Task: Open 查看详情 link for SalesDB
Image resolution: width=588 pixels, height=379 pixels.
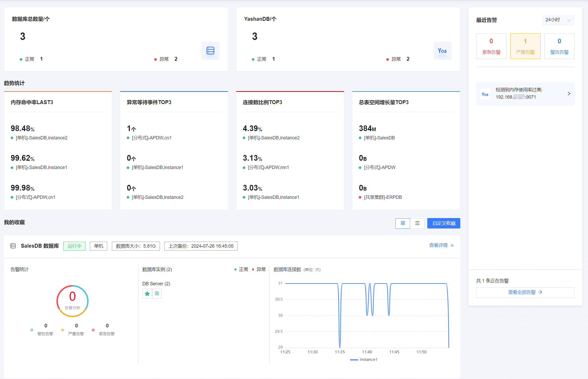Action: (x=441, y=245)
